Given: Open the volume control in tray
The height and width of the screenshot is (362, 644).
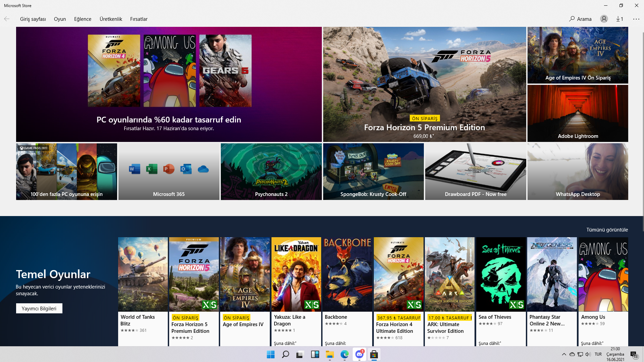Looking at the screenshot, I should click(588, 354).
